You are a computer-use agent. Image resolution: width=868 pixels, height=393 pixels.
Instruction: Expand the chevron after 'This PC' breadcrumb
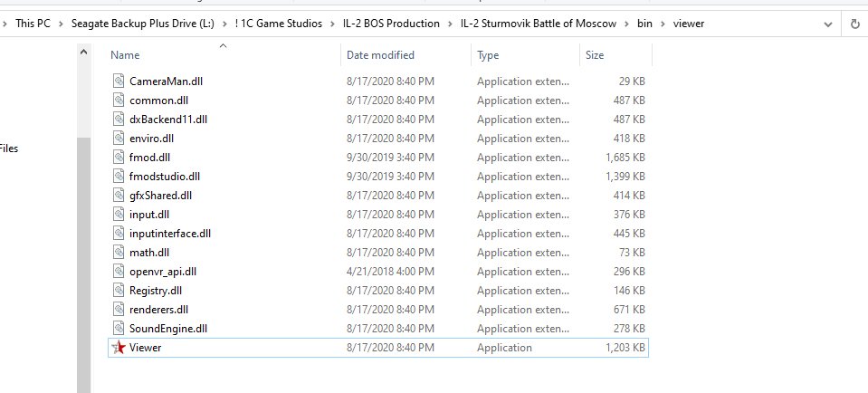[61, 24]
